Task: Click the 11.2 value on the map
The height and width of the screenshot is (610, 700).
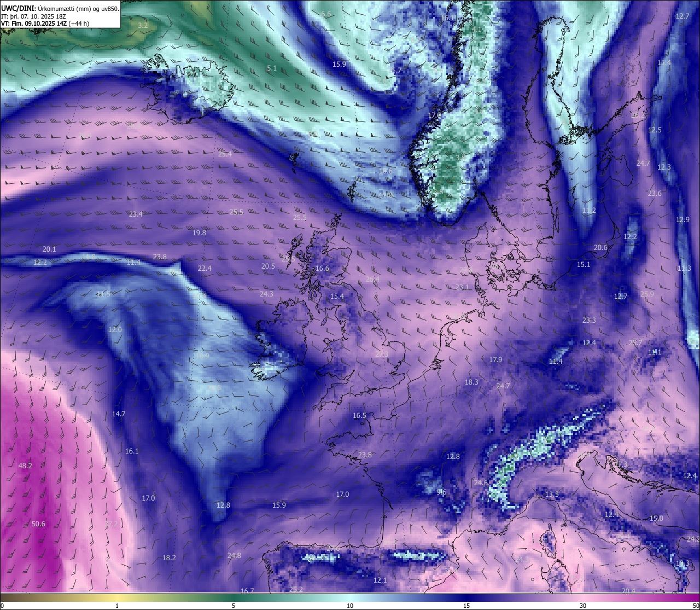Action: tap(589, 211)
